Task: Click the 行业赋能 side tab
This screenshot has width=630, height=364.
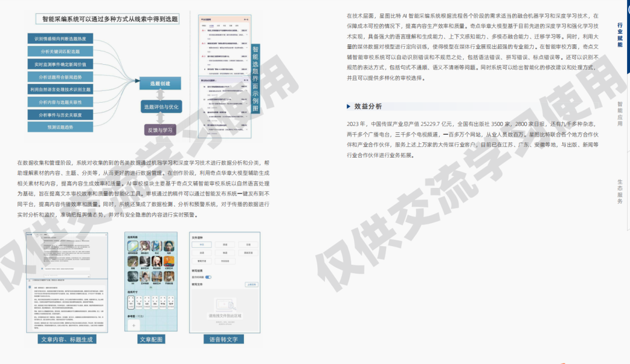Action: pyautogui.click(x=620, y=34)
